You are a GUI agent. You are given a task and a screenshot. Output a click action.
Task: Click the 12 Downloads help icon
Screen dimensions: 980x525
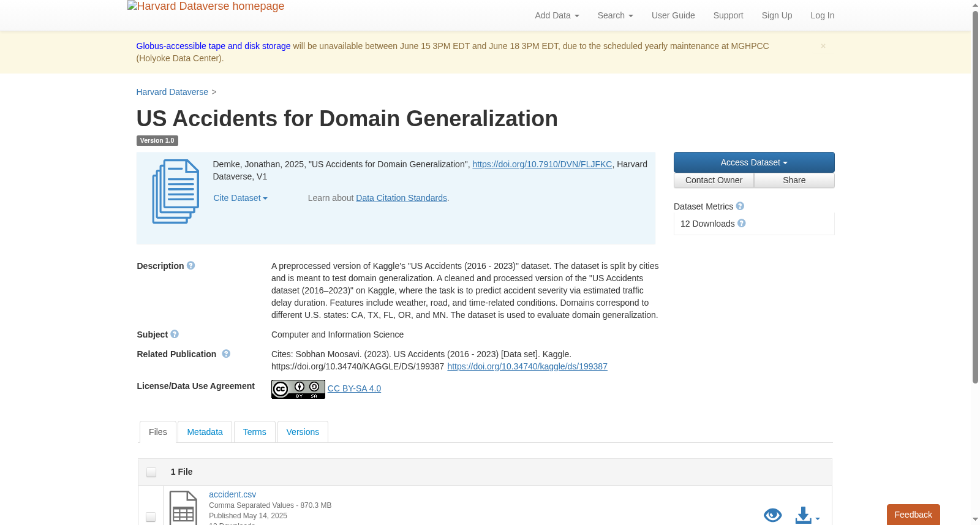point(742,224)
